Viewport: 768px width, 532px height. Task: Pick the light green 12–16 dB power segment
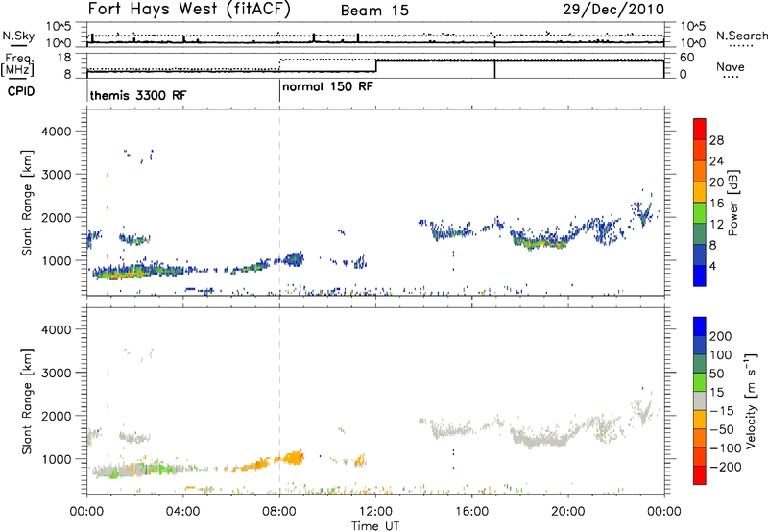click(700, 213)
